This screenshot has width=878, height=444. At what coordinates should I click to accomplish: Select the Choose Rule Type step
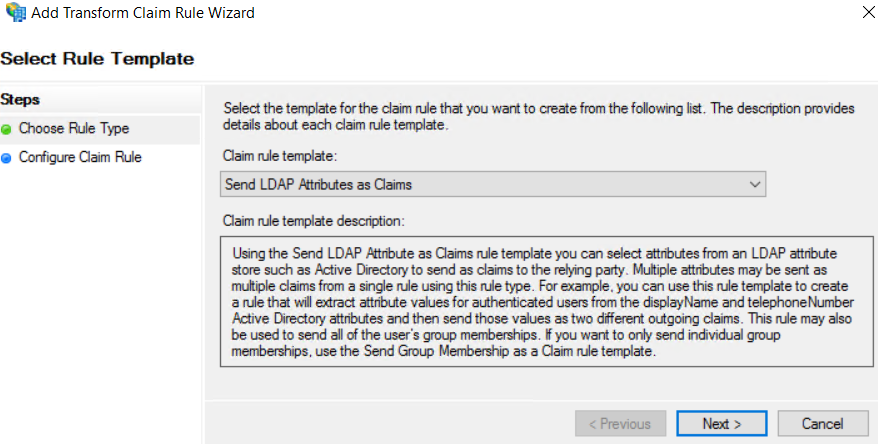tap(74, 128)
